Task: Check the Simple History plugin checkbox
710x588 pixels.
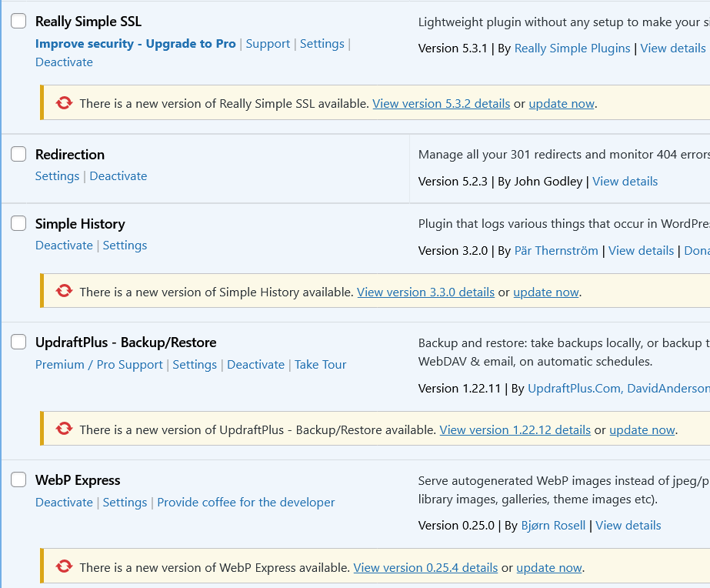Action: pyautogui.click(x=18, y=223)
